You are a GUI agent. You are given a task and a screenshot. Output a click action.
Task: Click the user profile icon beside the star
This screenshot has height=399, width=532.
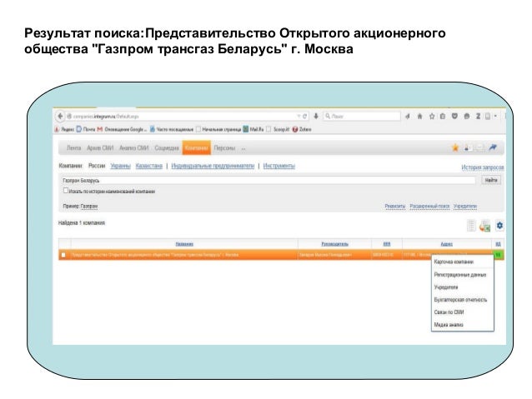pyautogui.click(x=468, y=147)
